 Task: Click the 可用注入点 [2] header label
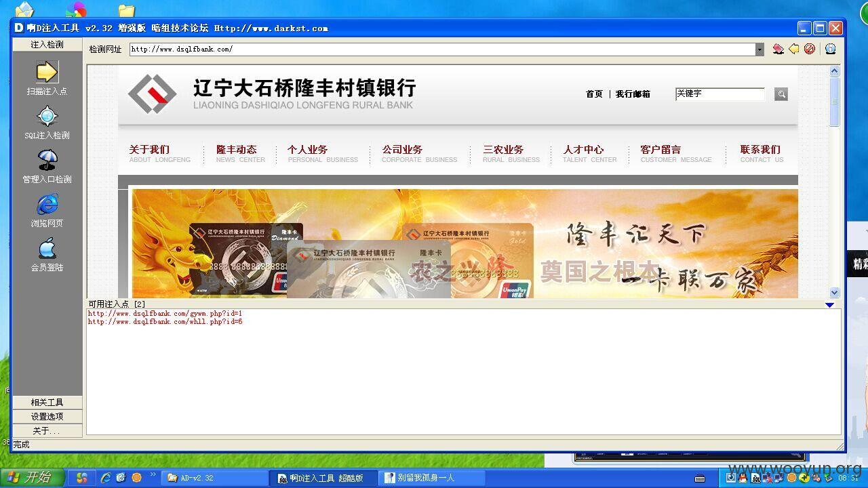tap(117, 304)
